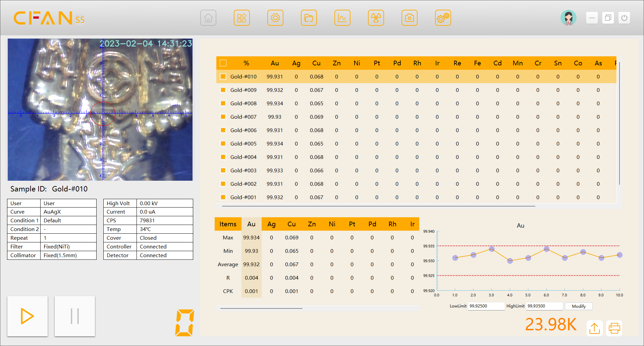Toggle the select-all checkbox in table header

[x=223, y=63]
